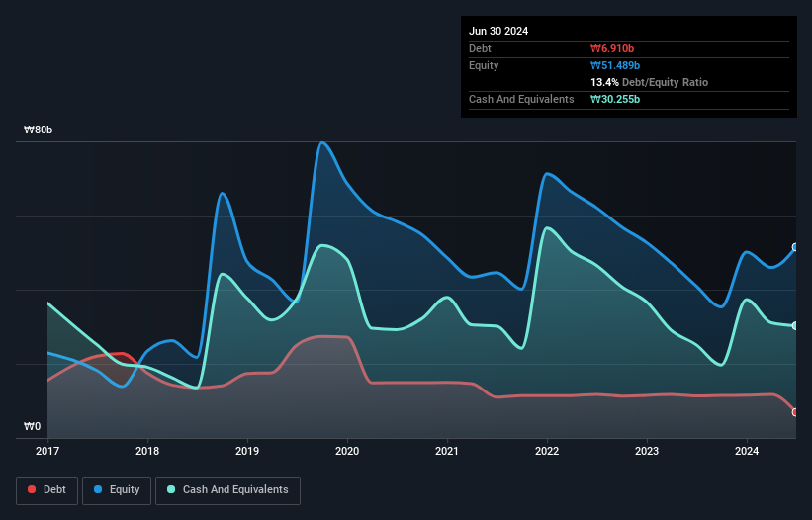Select the 2022 x-axis label
Viewport: 812px width, 520px height.
tap(547, 451)
